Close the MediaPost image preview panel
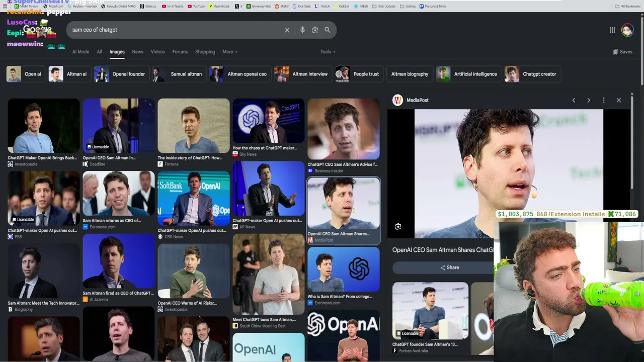Screen dimensions: 644x362 [619, 100]
